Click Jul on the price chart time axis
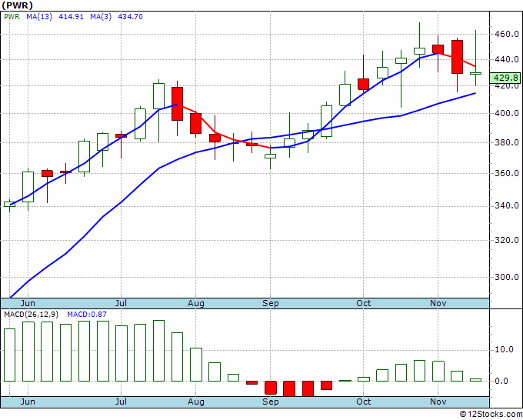This screenshot has width=523, height=420. click(x=121, y=304)
